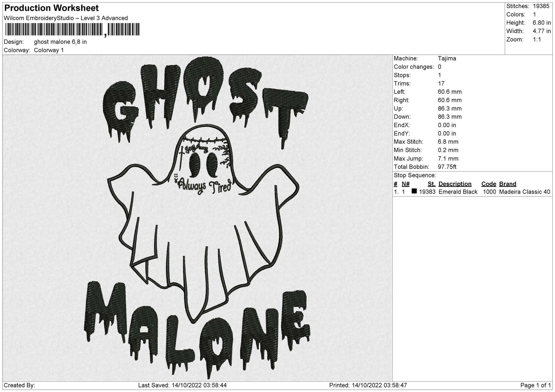
Task: Click the Design label in header
Action: click(x=13, y=42)
